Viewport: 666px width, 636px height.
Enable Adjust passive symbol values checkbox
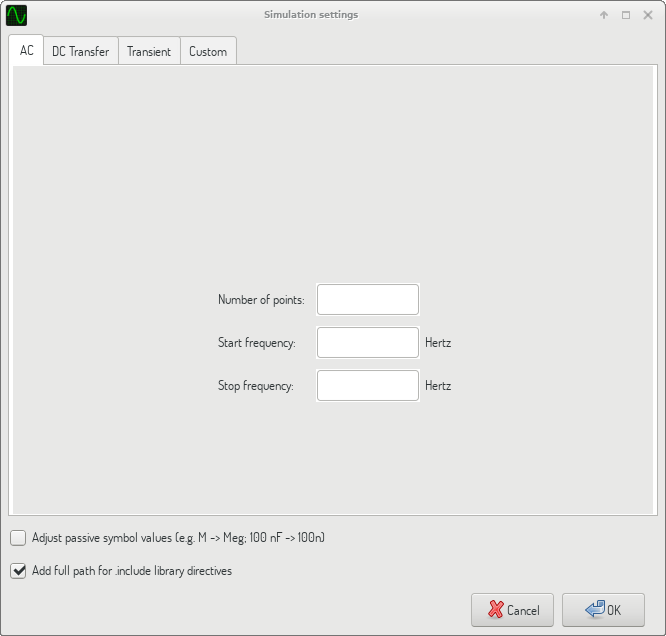(18, 538)
